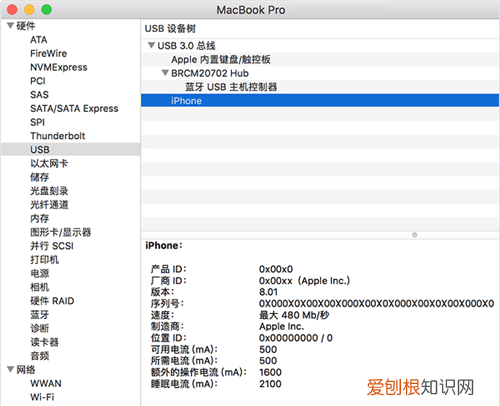The height and width of the screenshot is (406, 500).
Task: Select 读卡器 in the sidebar
Action: pyautogui.click(x=44, y=342)
